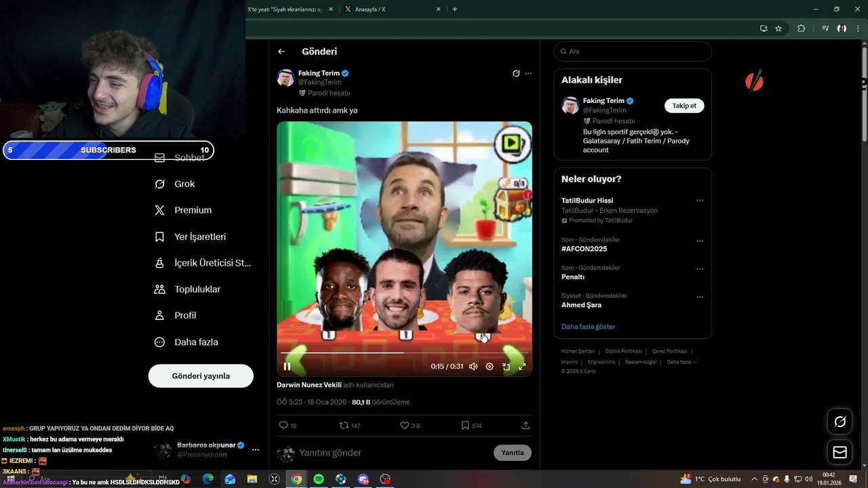Open a new browser tab

[454, 9]
